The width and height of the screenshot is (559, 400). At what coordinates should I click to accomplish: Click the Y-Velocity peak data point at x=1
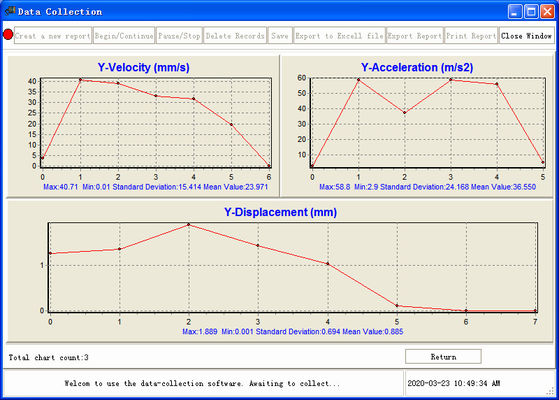tap(80, 80)
